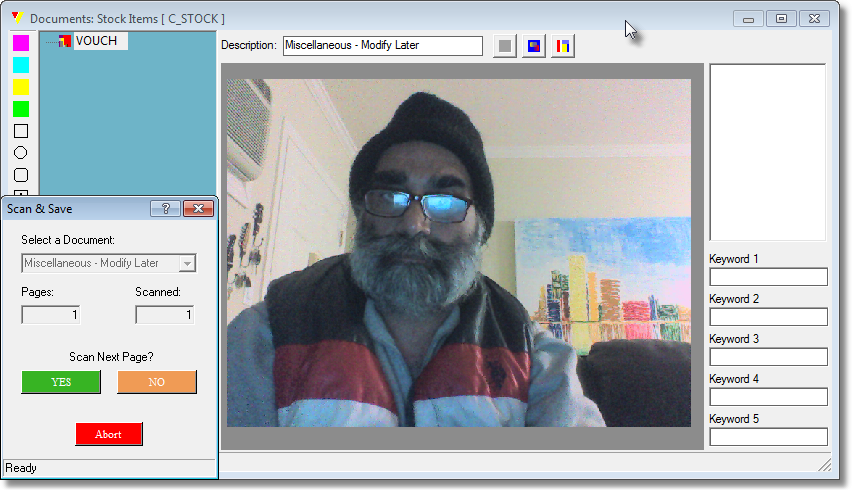The height and width of the screenshot is (492, 852).
Task: Click YES to scan next page
Action: [61, 382]
